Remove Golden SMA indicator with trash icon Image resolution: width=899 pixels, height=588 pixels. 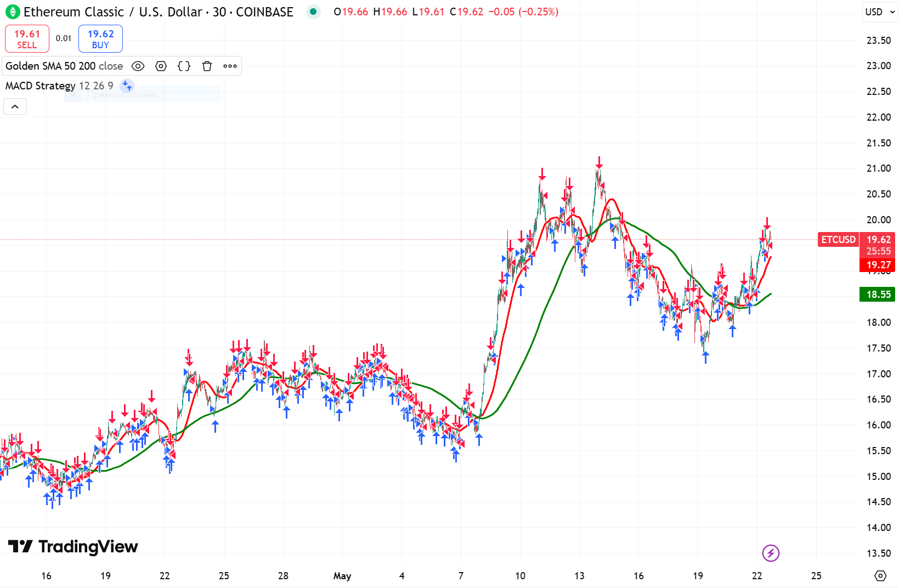[x=207, y=66]
